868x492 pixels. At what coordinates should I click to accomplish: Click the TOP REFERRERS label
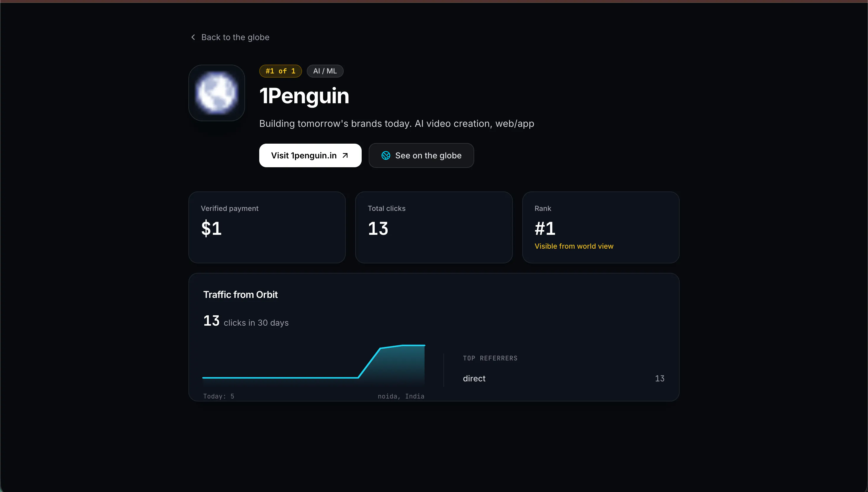click(490, 358)
